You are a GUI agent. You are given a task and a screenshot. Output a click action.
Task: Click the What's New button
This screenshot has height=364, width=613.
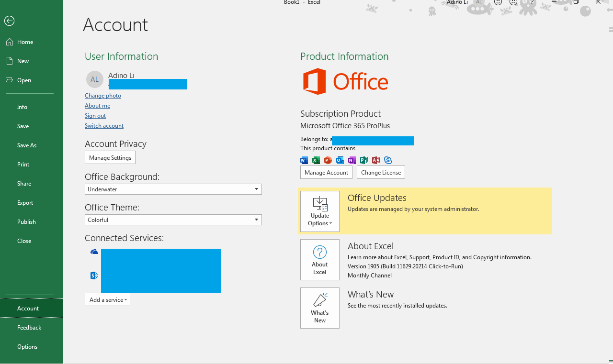(320, 308)
